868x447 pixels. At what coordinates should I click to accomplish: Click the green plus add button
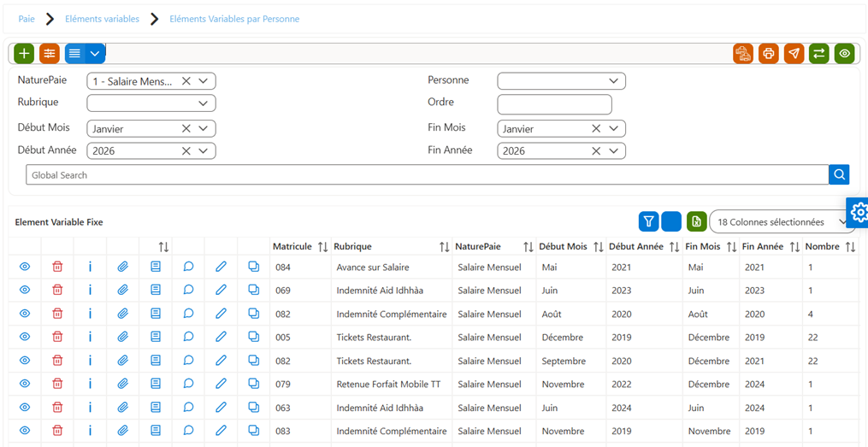click(x=24, y=53)
